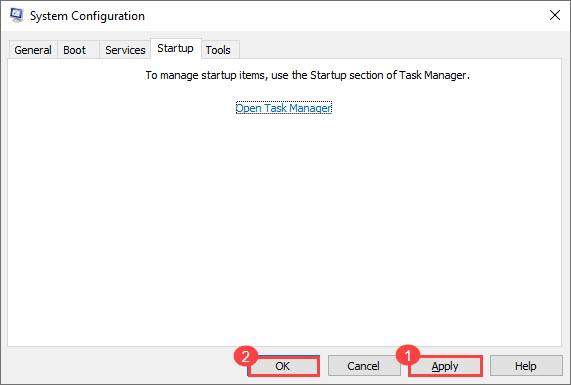Click the red badge numbered 2
Screen dimensions: 571x385
246,356
